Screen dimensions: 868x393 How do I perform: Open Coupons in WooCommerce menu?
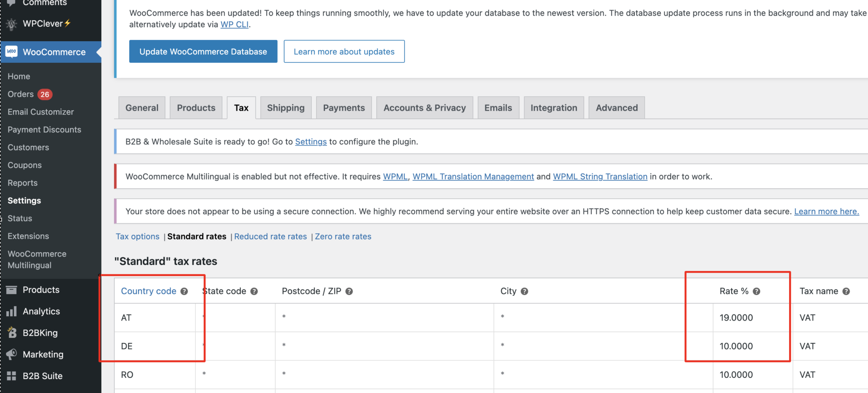tap(25, 165)
